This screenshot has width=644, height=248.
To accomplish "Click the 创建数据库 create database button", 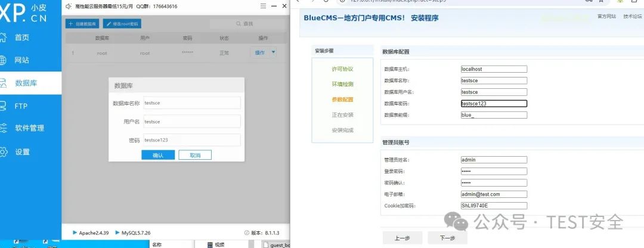I will pos(82,24).
